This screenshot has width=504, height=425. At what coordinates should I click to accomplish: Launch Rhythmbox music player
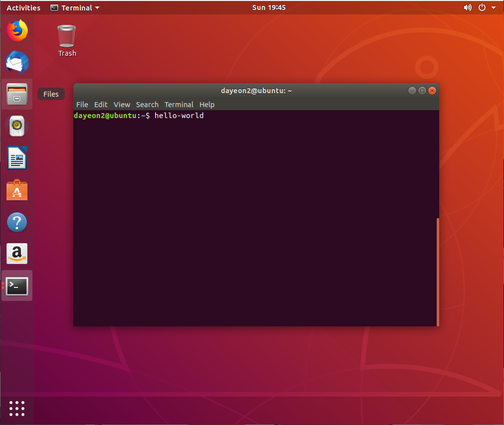pos(17,126)
